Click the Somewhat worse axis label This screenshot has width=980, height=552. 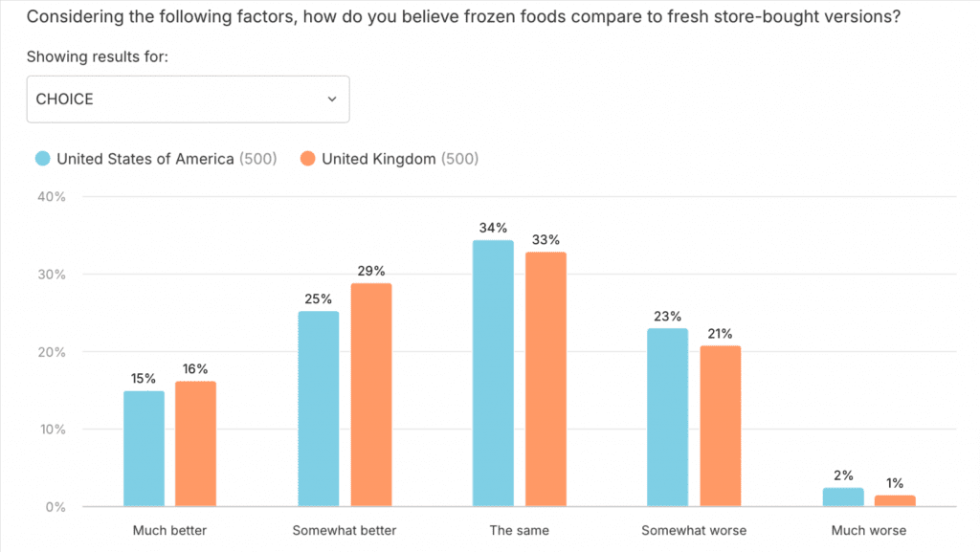[x=694, y=530]
